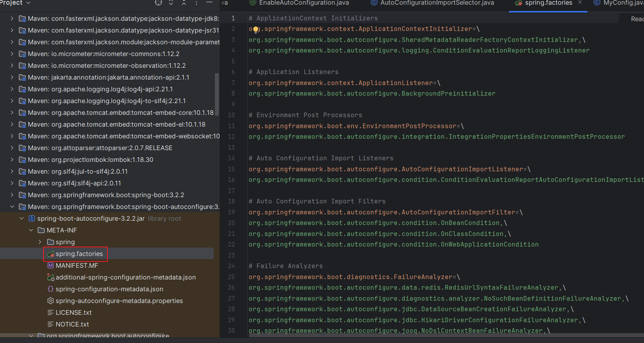The width and height of the screenshot is (644, 343).
Task: Expand Maven jackson-datatype-jsr31 library node
Action: coord(12,30)
